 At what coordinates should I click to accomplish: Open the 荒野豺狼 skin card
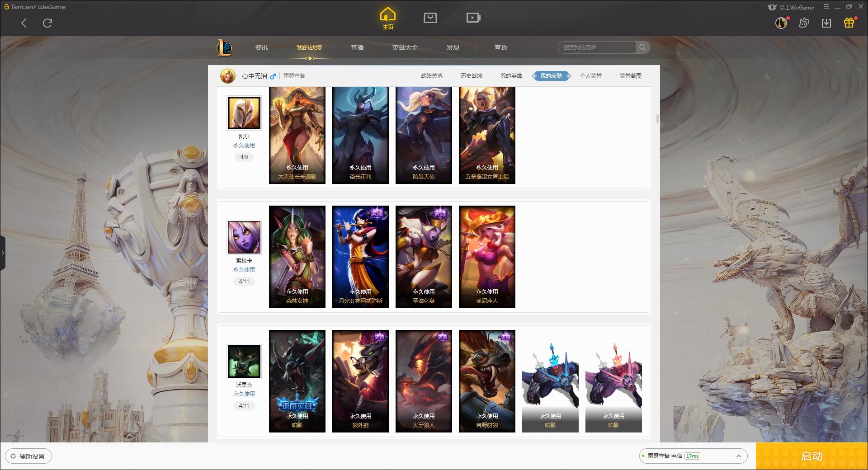pos(487,381)
